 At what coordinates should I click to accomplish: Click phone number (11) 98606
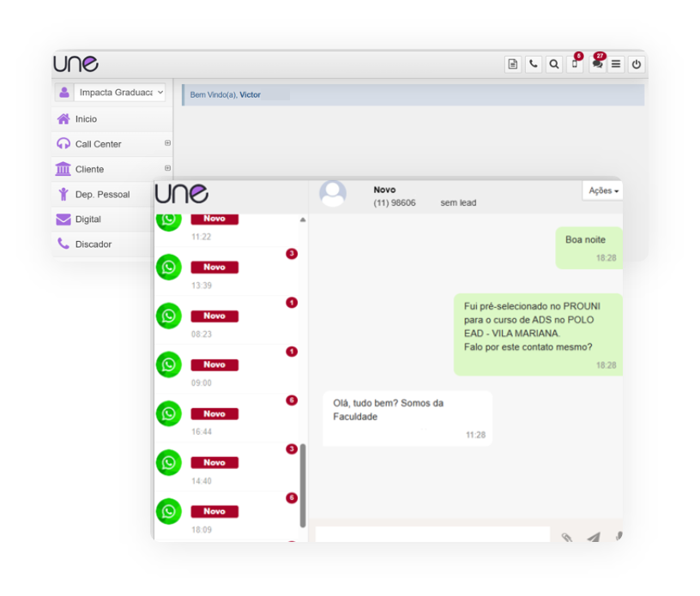click(x=395, y=202)
